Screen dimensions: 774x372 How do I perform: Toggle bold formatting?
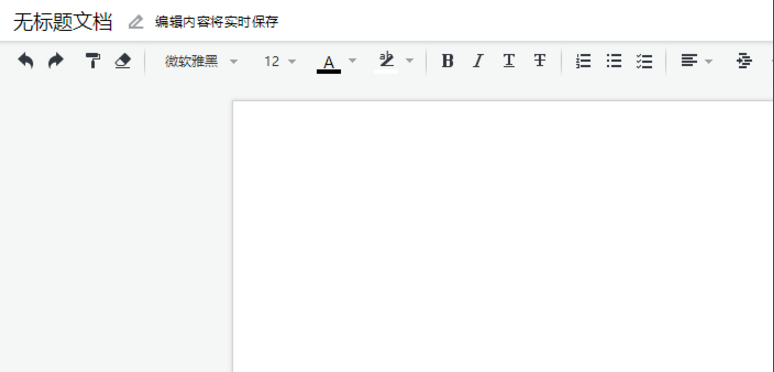click(x=447, y=61)
